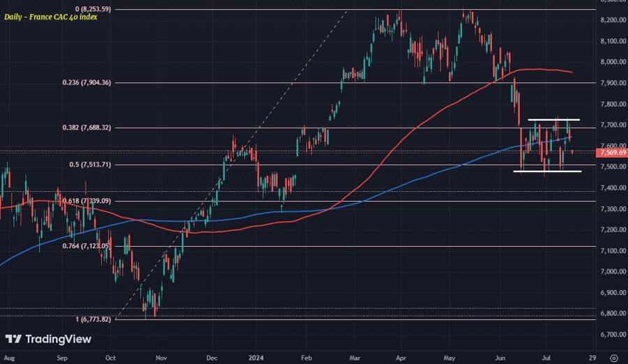Click the 7,500.00 price axis label
Screen dimensions: 628x364
coord(613,167)
